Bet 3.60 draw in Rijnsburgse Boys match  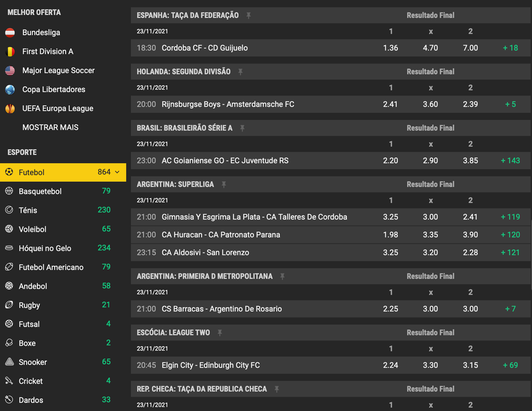coord(430,104)
